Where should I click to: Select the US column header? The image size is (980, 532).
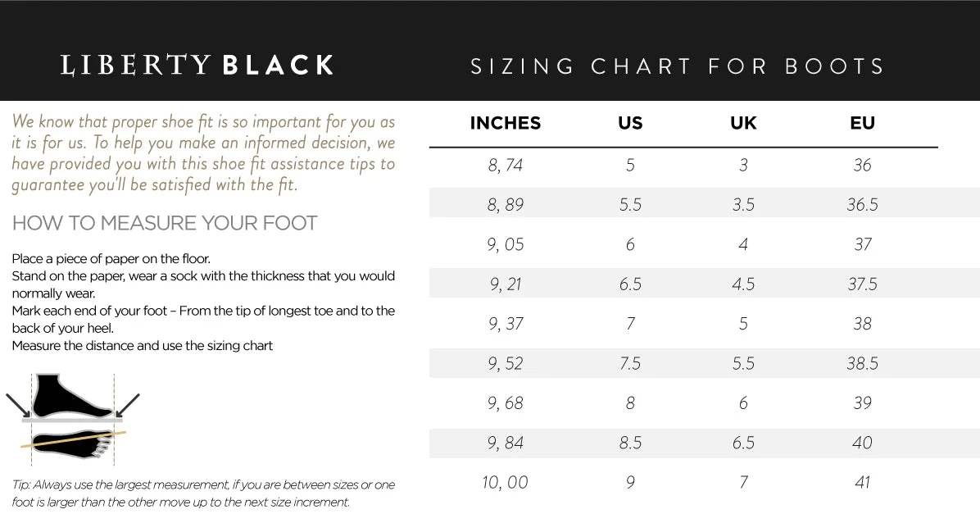(630, 123)
